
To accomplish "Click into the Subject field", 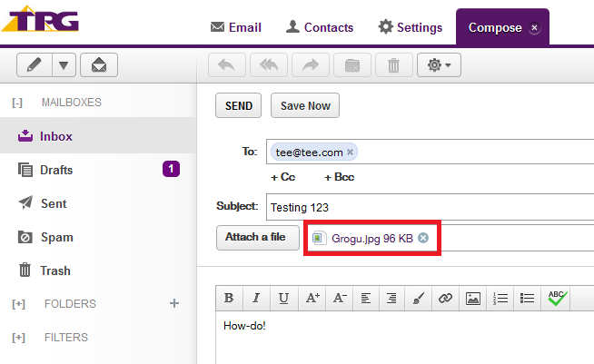I will coord(427,206).
